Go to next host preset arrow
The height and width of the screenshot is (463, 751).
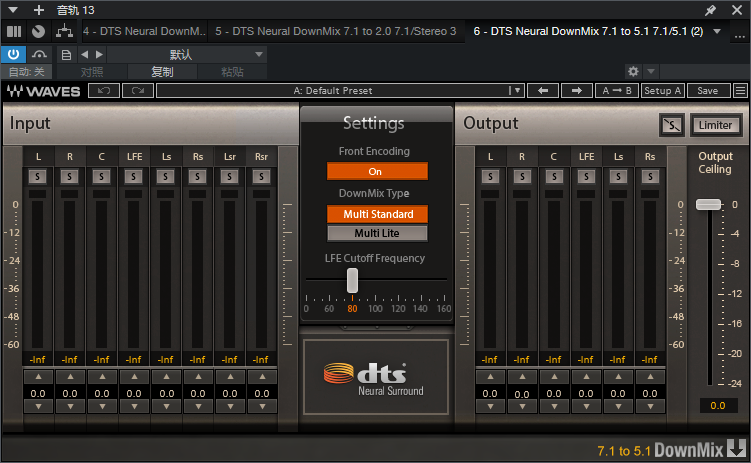coord(99,55)
